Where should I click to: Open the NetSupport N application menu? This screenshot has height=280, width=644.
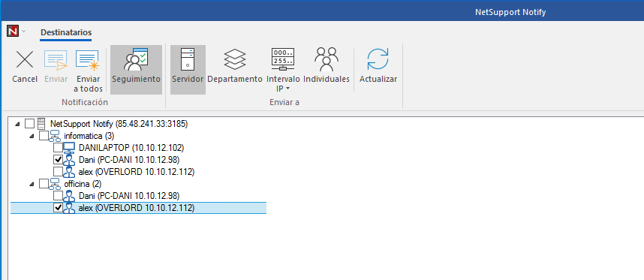tap(14, 32)
